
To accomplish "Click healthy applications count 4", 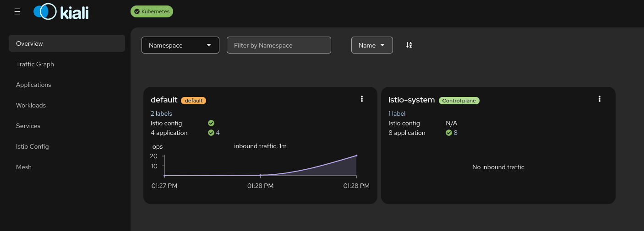I will pyautogui.click(x=218, y=133).
